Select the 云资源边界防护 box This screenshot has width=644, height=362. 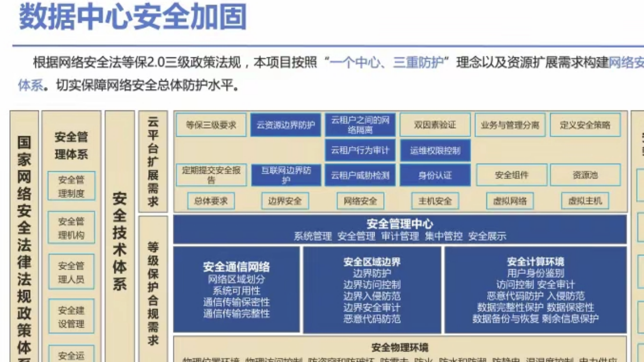(285, 125)
